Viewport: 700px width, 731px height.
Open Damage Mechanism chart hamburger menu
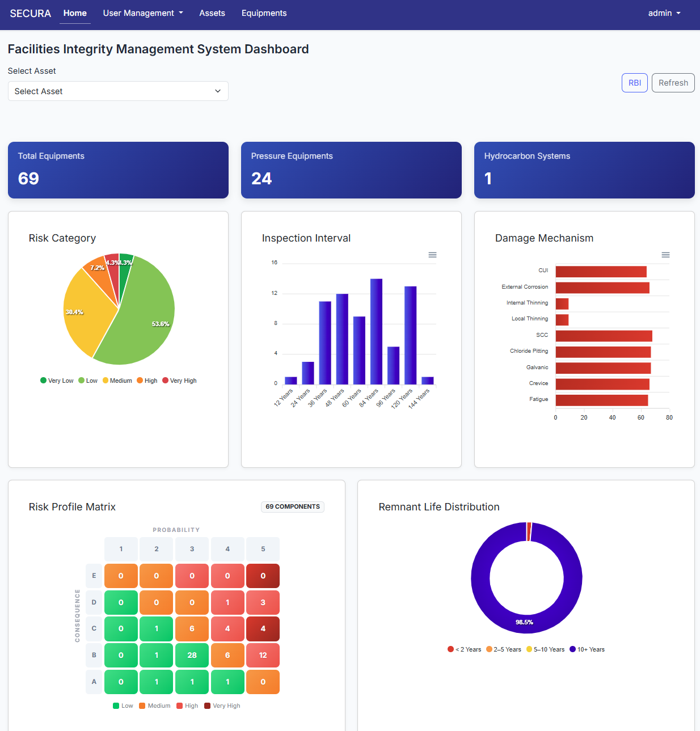click(x=665, y=255)
